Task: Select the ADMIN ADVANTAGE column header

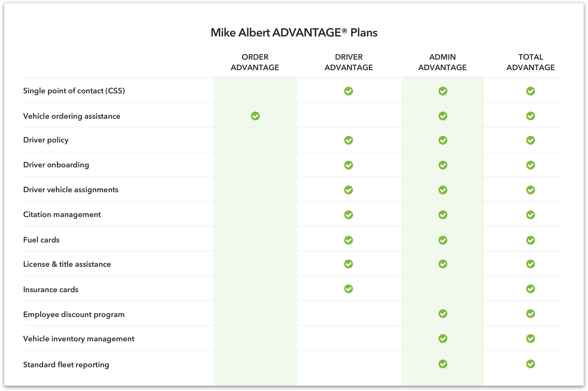Action: tap(442, 62)
